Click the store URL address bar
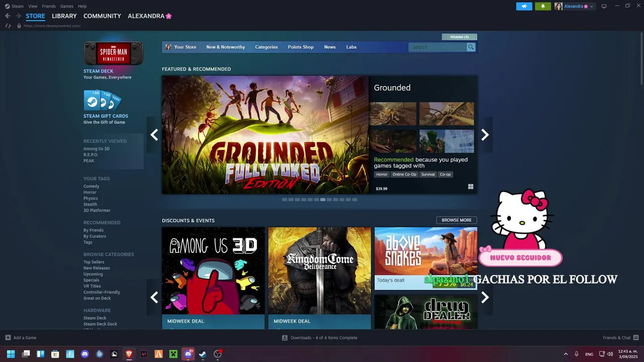The height and width of the screenshot is (362, 644). [x=52, y=26]
